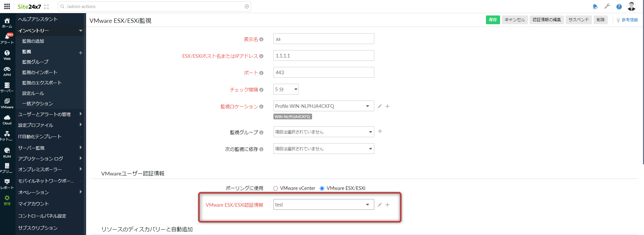Image resolution: width=644 pixels, height=235 pixels.
Task: Toggle fullscreen expand icon beside logo
Action: click(x=46, y=7)
